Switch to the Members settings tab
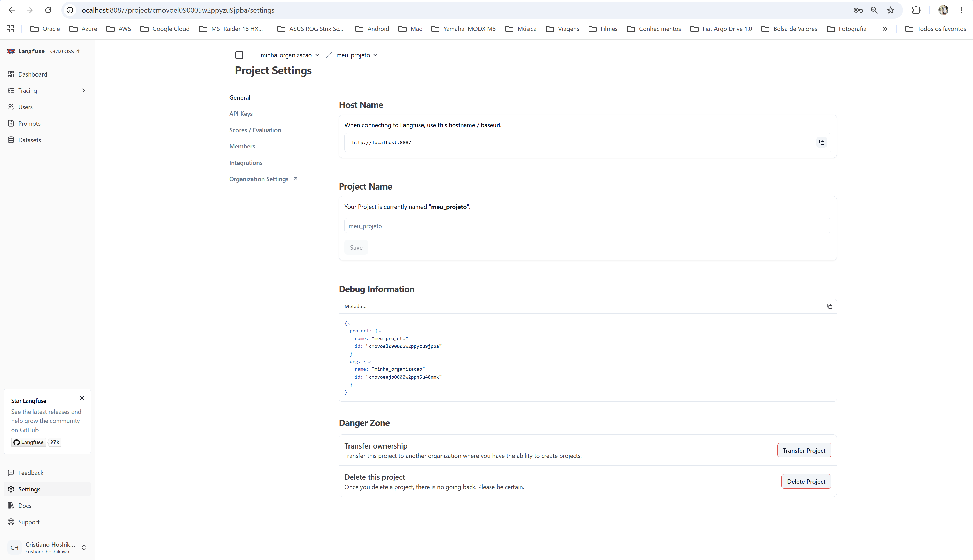Viewport: 973px width, 560px height. (242, 146)
